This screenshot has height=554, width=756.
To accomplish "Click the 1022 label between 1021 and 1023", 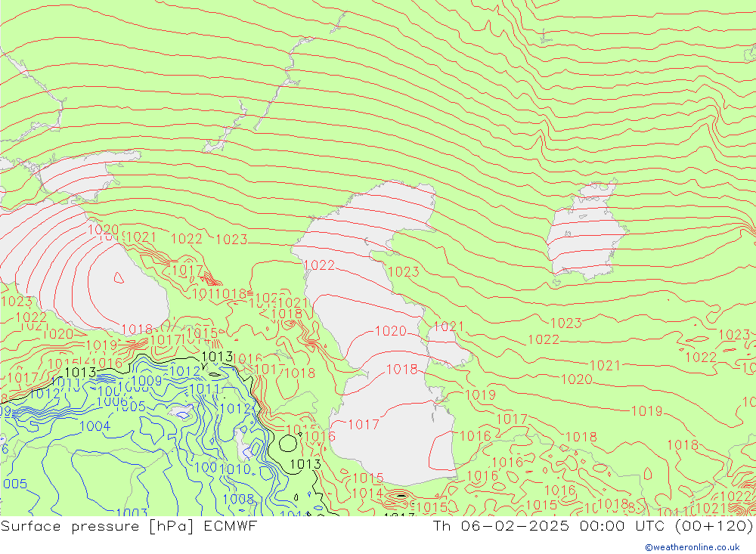I will pos(187,239).
